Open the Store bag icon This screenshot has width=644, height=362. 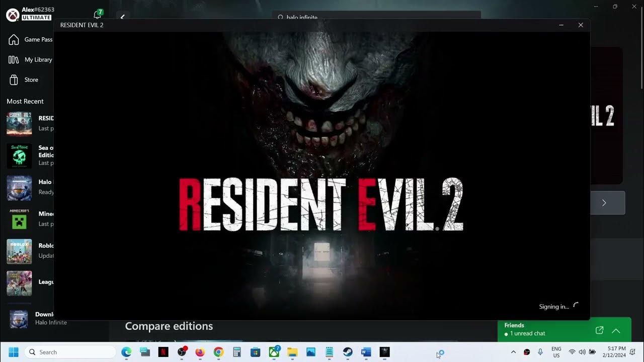[x=14, y=79]
